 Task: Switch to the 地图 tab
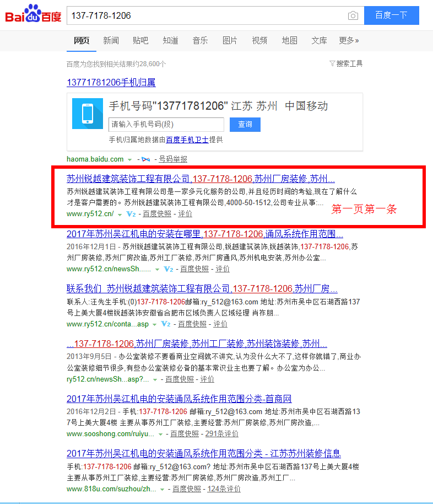point(289,40)
